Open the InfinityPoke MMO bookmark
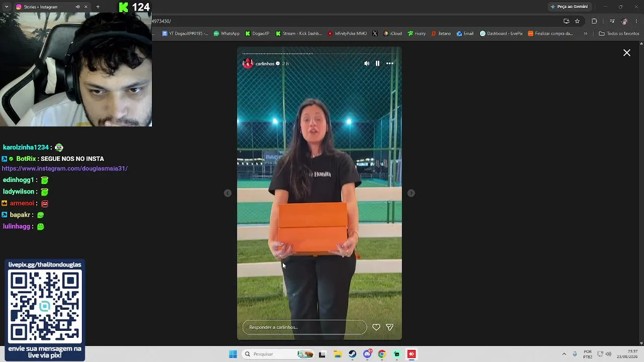This screenshot has width=644, height=362. pos(347,34)
